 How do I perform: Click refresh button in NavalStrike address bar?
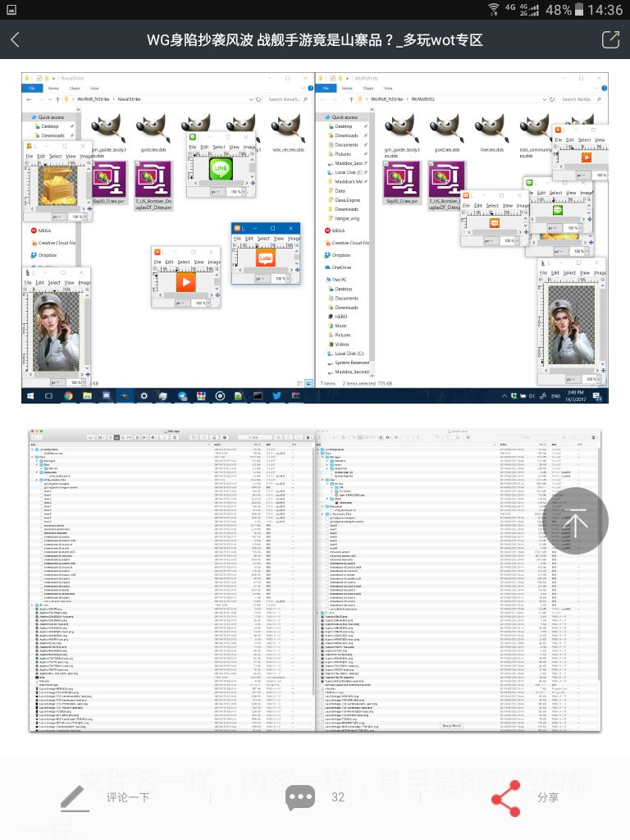258,99
